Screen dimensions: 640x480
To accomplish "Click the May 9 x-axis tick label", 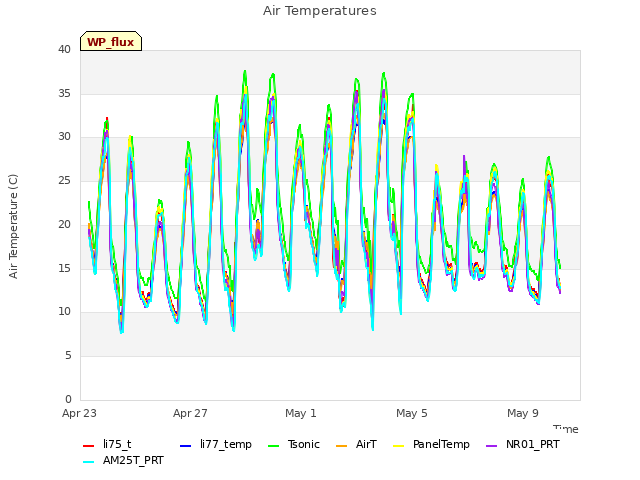I will click(x=523, y=413).
